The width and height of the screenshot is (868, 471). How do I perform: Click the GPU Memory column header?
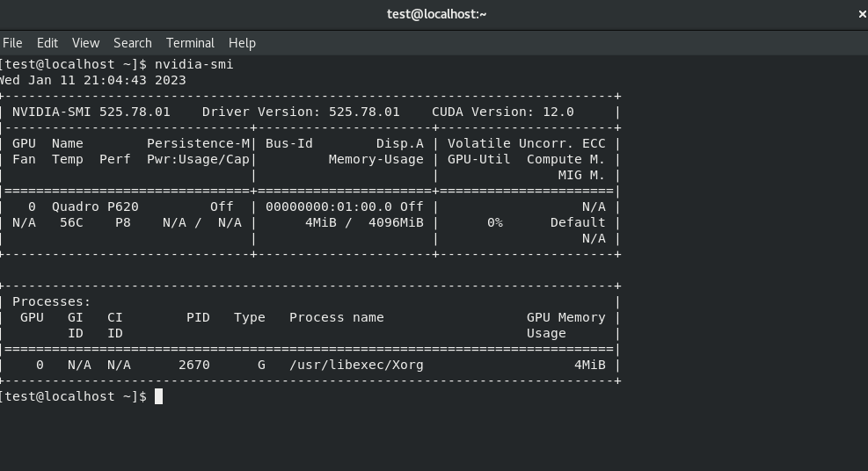[x=565, y=318]
